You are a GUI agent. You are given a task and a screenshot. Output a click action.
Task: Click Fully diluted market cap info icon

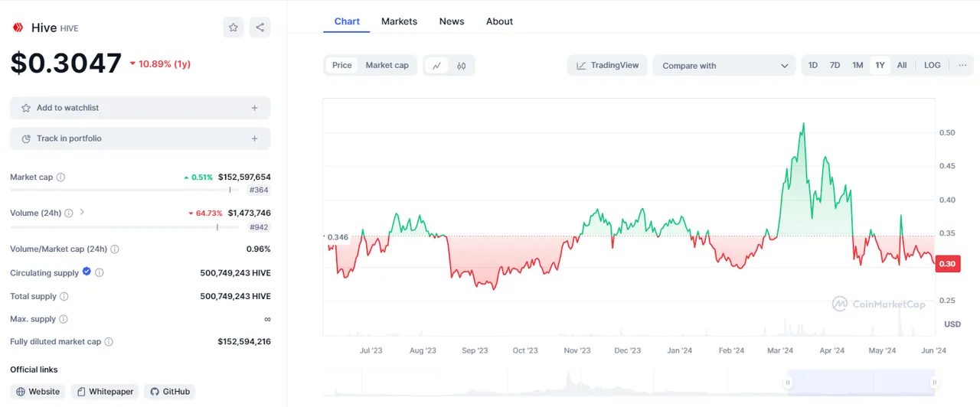click(109, 342)
